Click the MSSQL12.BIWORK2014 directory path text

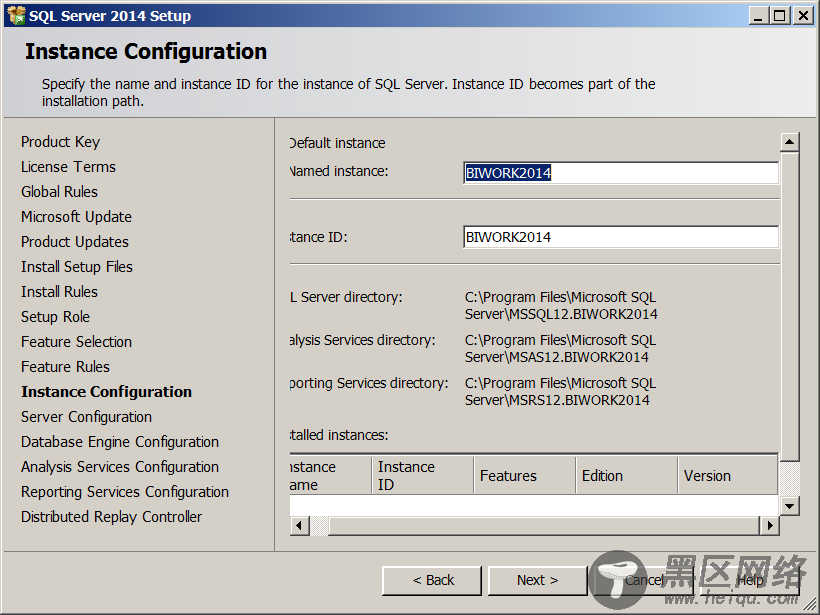[x=561, y=305]
